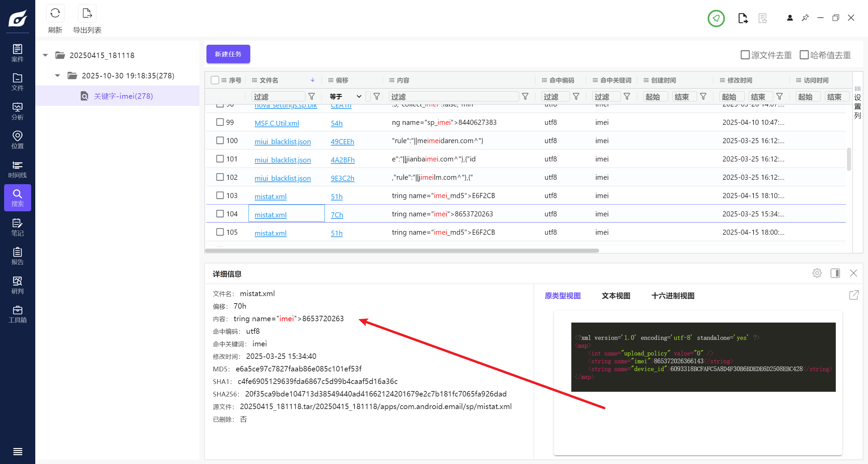The height and width of the screenshot is (464, 868).
Task: Open the Location (位置) sidebar section
Action: click(17, 140)
